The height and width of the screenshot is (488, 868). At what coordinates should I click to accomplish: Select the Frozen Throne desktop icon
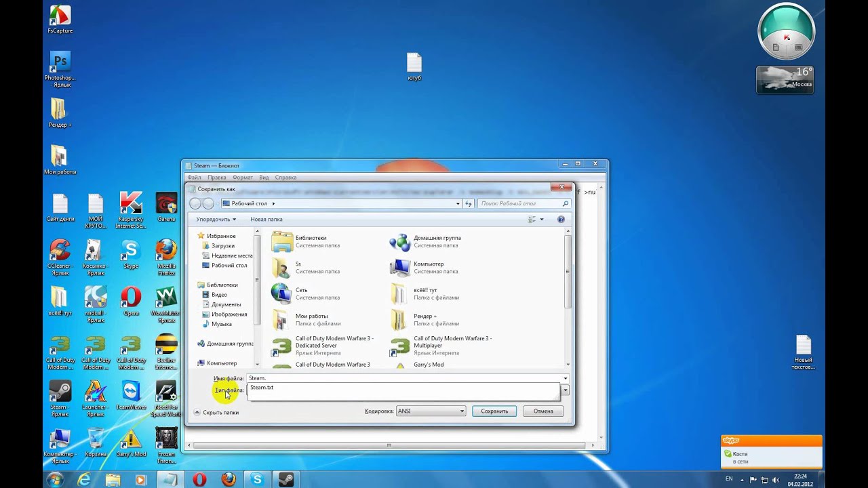click(166, 445)
